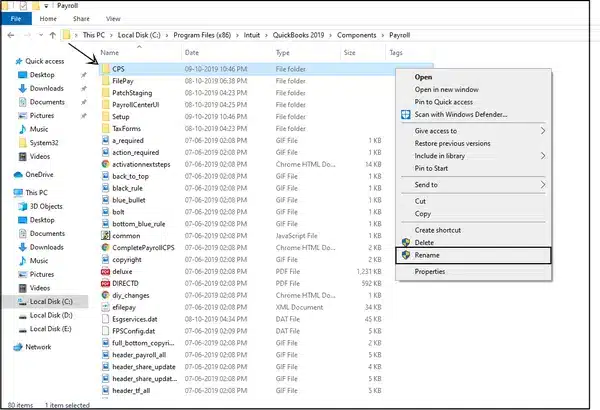The width and height of the screenshot is (600, 410).
Task: Click the OneDrive cloud icon
Action: pyautogui.click(x=18, y=175)
